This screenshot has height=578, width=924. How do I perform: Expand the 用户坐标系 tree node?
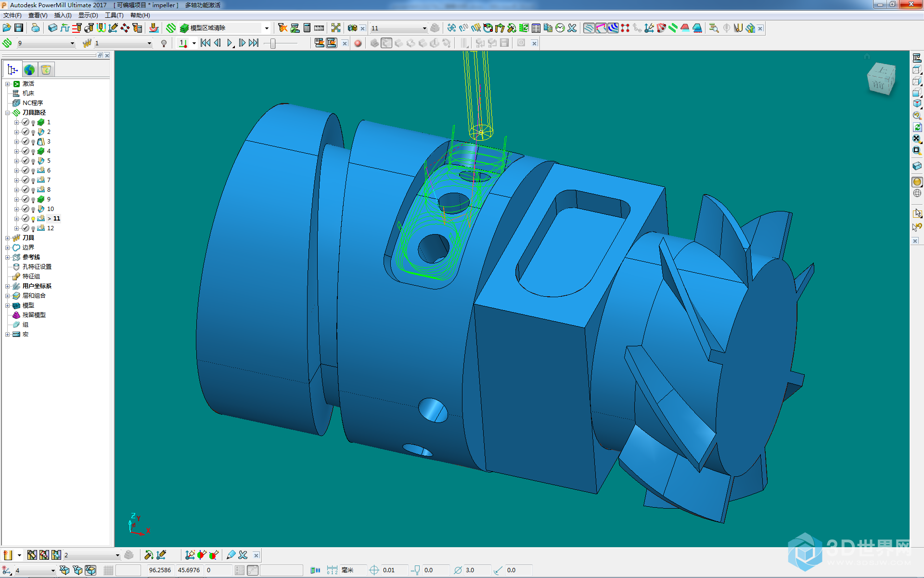[8, 286]
